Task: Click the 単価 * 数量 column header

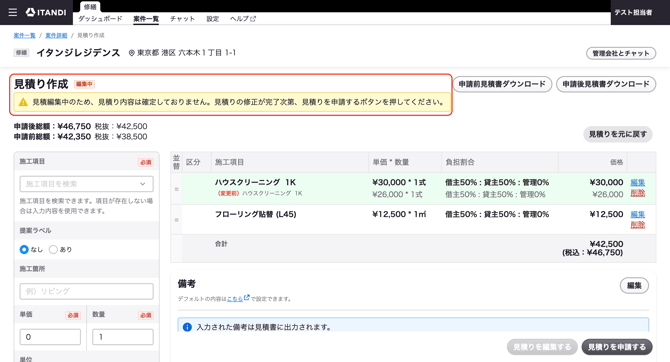Action: point(391,162)
